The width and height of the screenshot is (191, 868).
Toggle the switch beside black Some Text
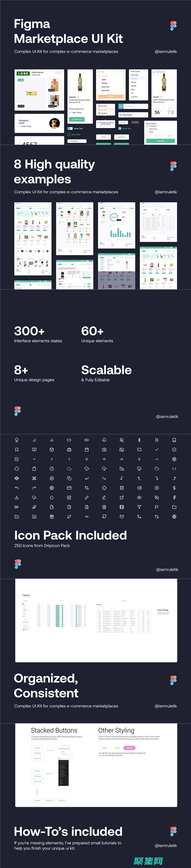click(x=70, y=128)
